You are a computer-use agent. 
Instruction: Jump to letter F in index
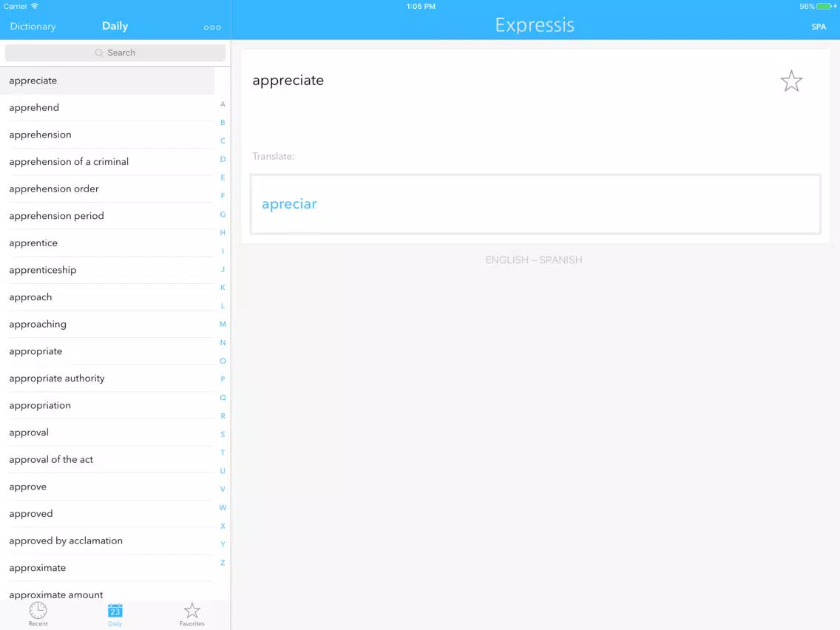click(223, 195)
